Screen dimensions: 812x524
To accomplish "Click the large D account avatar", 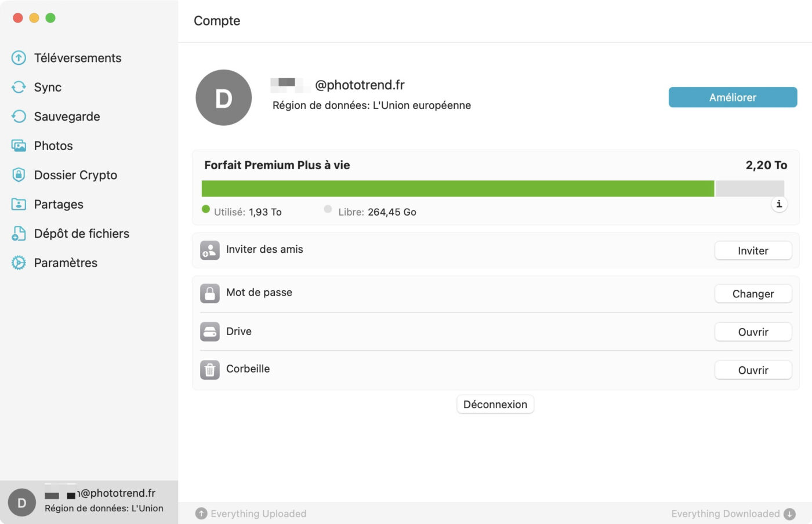I will [x=224, y=98].
